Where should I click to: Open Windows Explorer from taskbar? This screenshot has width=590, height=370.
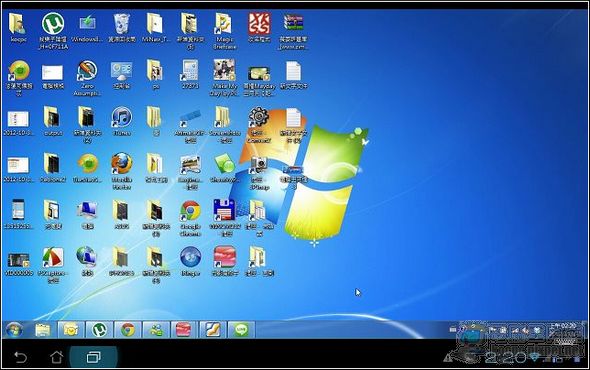(43, 330)
